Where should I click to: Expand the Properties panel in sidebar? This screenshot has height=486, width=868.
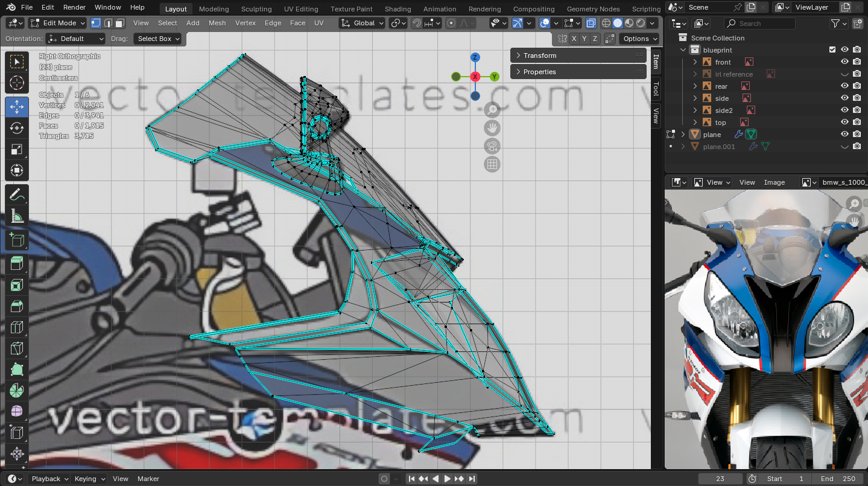[x=578, y=72]
